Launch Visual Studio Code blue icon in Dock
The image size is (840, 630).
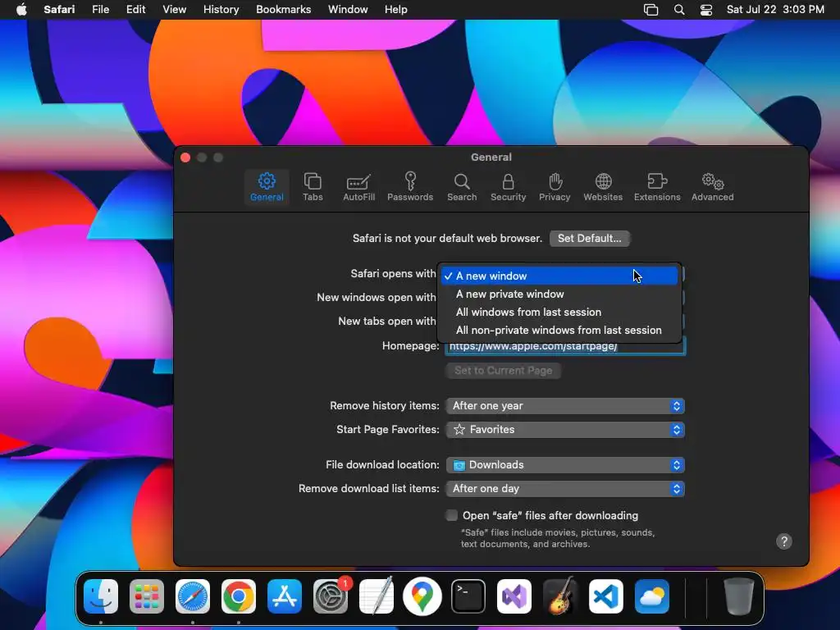(x=606, y=596)
